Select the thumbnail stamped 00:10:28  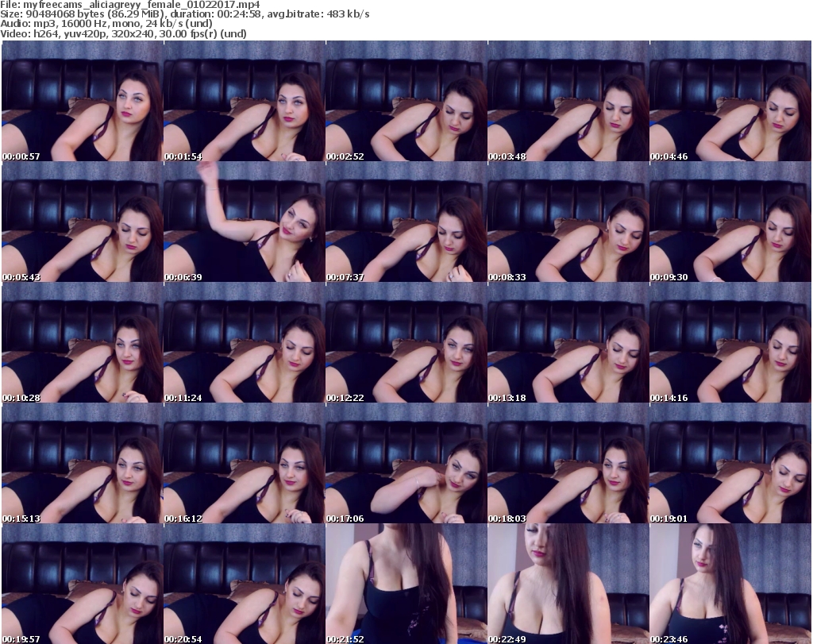tap(83, 343)
